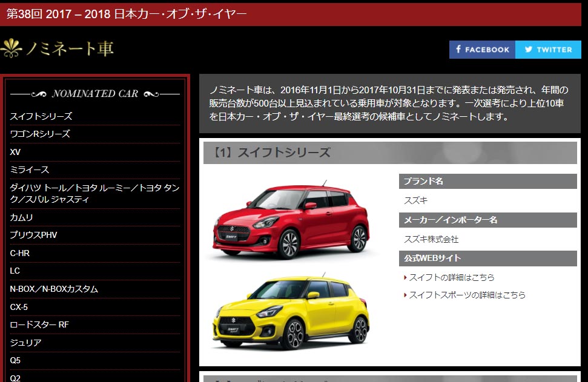
Task: Share the page via the Twitter button
Action: [x=548, y=50]
